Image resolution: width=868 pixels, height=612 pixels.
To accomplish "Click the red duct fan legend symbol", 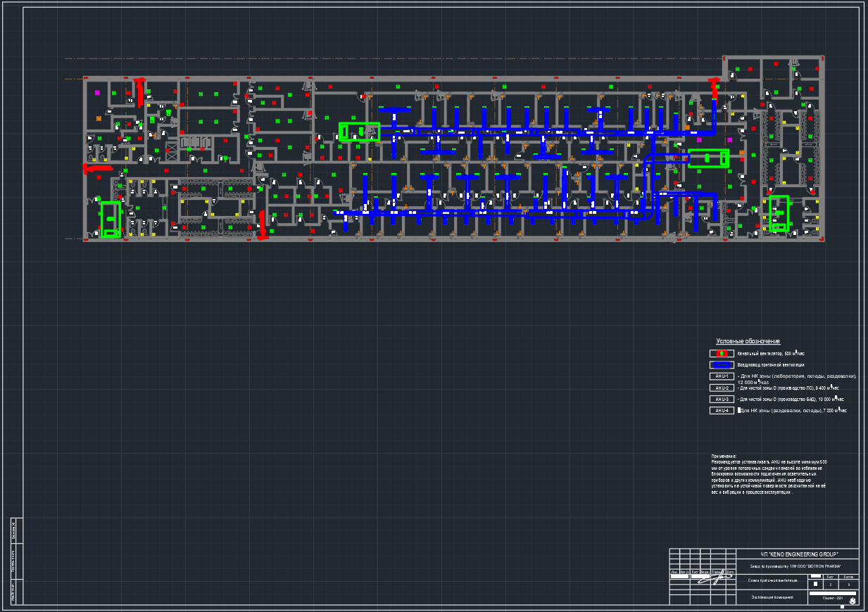I will (722, 353).
